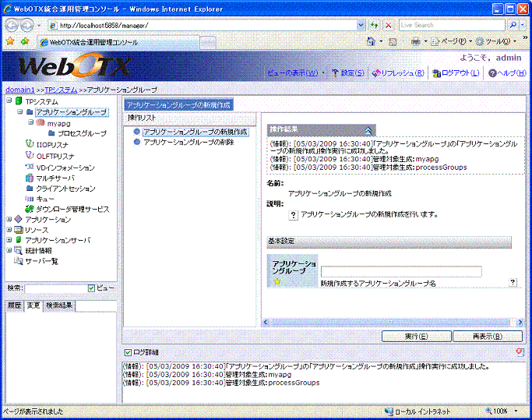Select the キュー queue icon in tree
This screenshot has height=420, width=532.
click(x=29, y=199)
